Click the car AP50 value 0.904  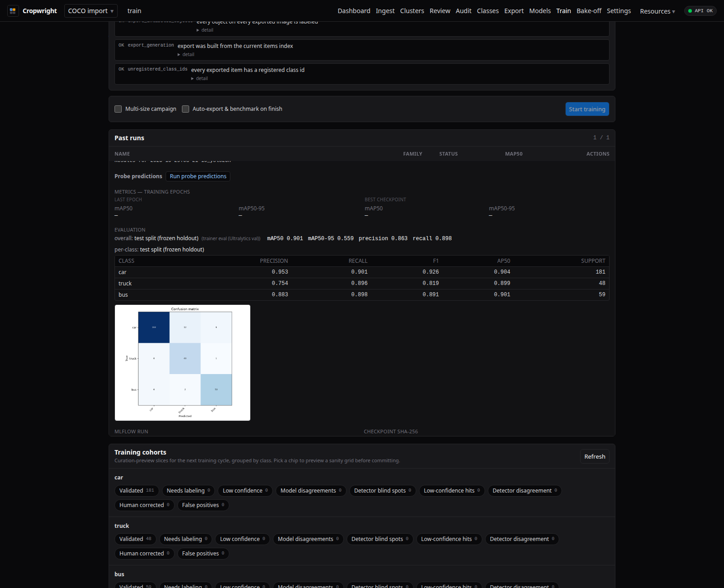502,272
